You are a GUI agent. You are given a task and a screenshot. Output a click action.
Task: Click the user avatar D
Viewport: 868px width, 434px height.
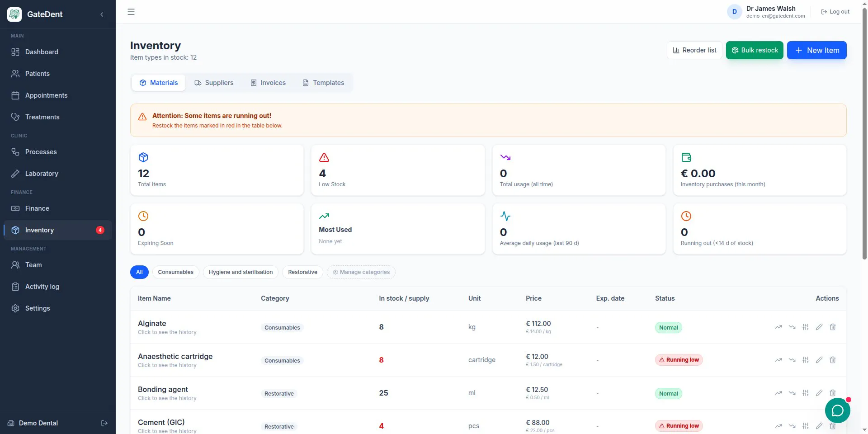(734, 12)
